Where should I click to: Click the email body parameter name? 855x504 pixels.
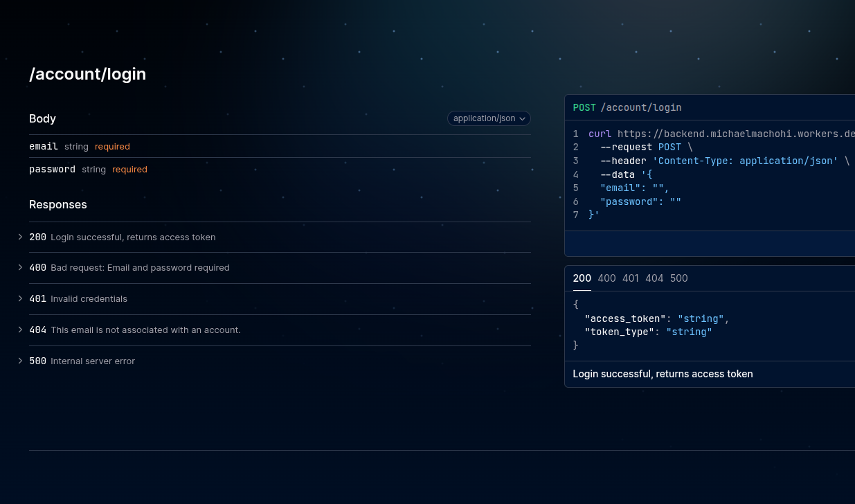click(x=44, y=147)
